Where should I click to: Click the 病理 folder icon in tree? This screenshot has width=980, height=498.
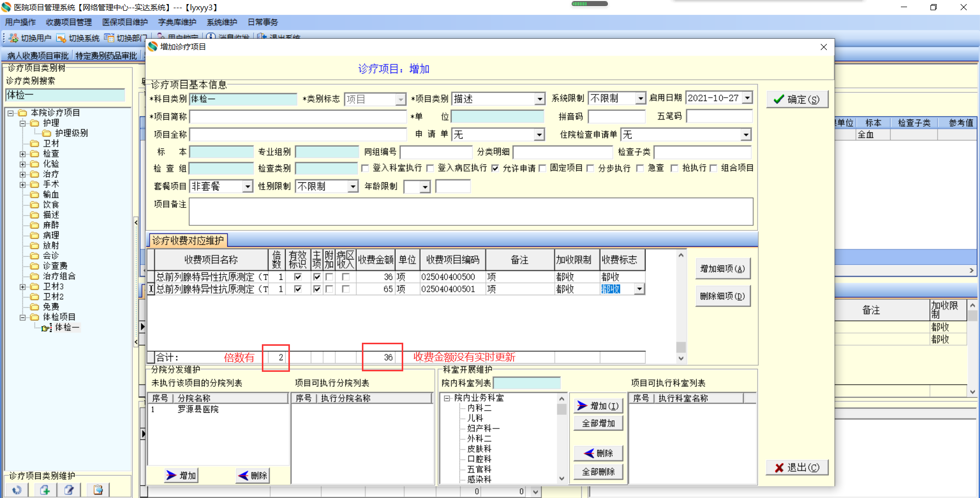coord(35,235)
